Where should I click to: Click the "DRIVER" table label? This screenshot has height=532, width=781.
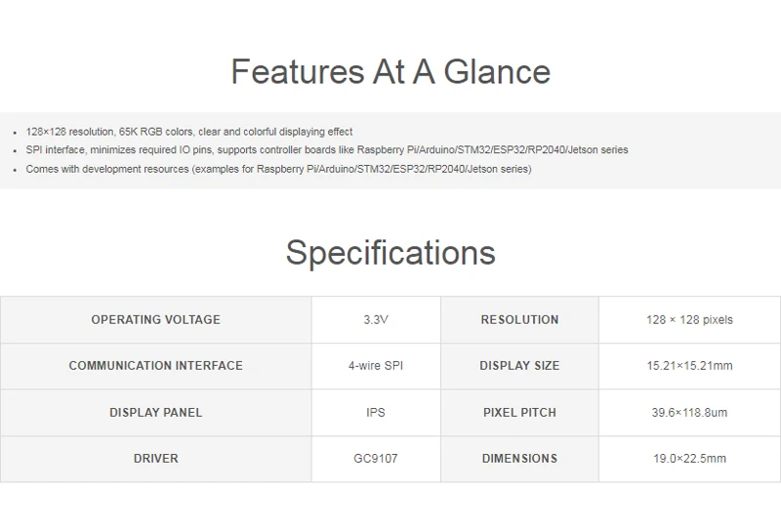156,459
